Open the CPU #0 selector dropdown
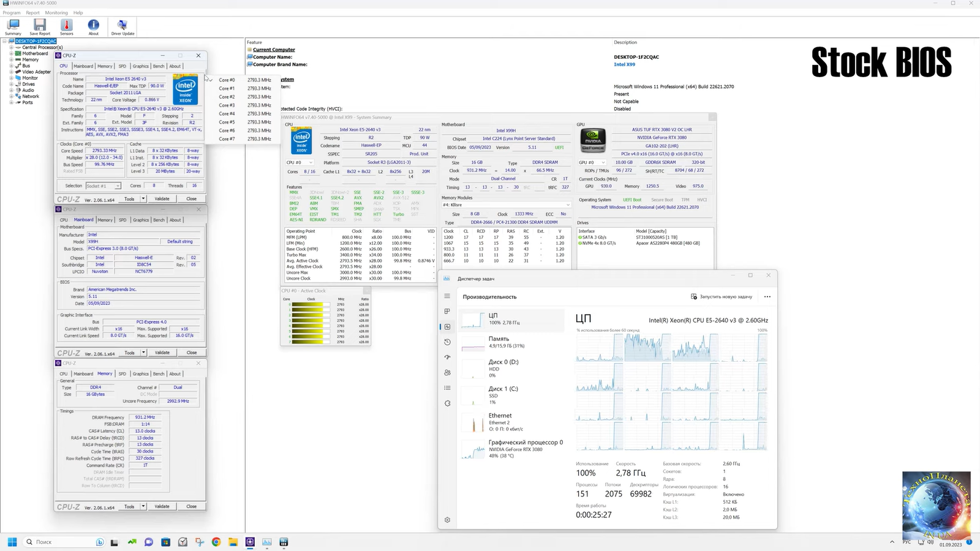Screen dimensions: 980x551 click(x=300, y=163)
